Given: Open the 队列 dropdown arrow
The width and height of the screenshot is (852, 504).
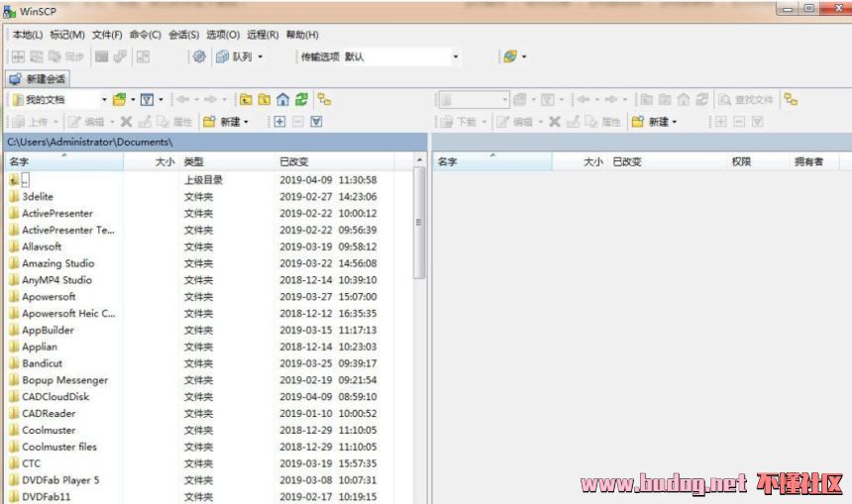Looking at the screenshot, I should click(261, 56).
